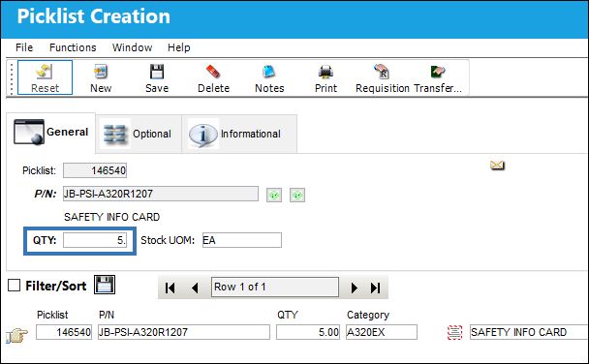Click the Reset toolbar button
The width and height of the screenshot is (589, 364).
45,77
